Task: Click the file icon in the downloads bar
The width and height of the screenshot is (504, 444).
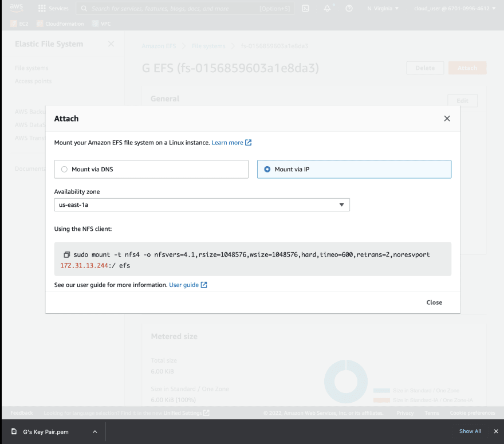Action: [14, 431]
